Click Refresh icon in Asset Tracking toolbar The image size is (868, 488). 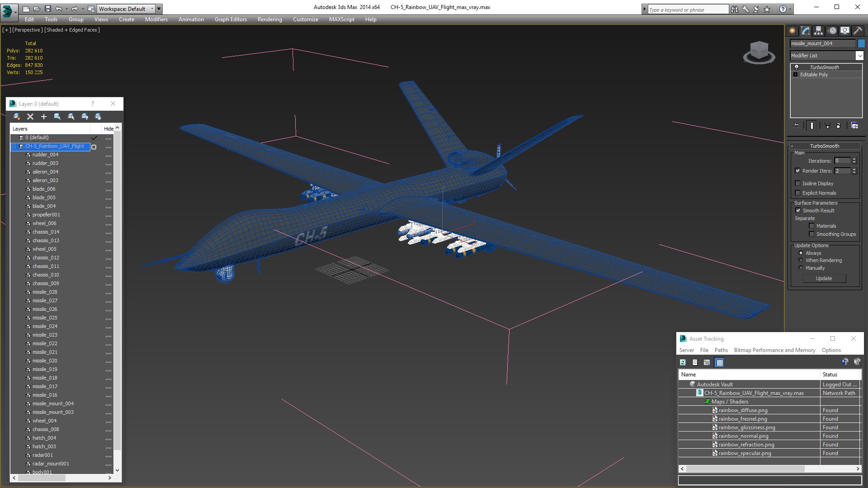click(x=683, y=362)
